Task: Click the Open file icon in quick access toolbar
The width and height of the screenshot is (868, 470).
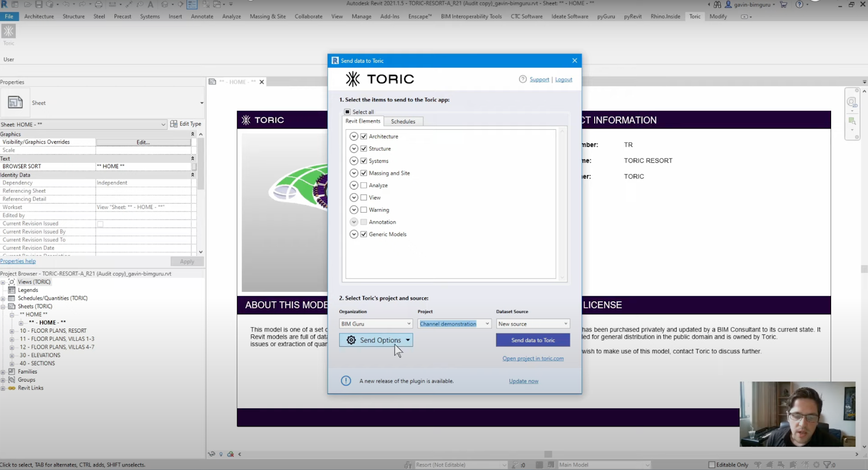Action: (27, 4)
